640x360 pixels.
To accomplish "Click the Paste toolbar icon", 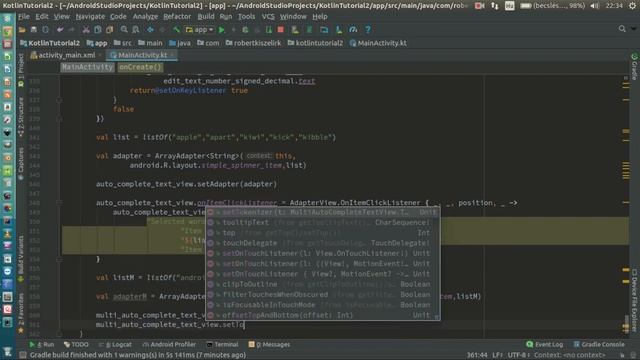I will tap(109, 30).
